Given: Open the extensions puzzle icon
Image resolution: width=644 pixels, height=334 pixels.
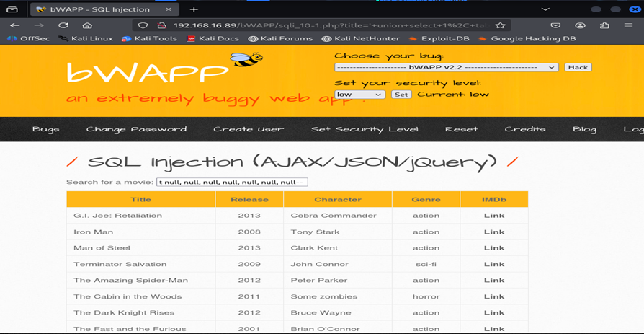Looking at the screenshot, I should click(604, 25).
